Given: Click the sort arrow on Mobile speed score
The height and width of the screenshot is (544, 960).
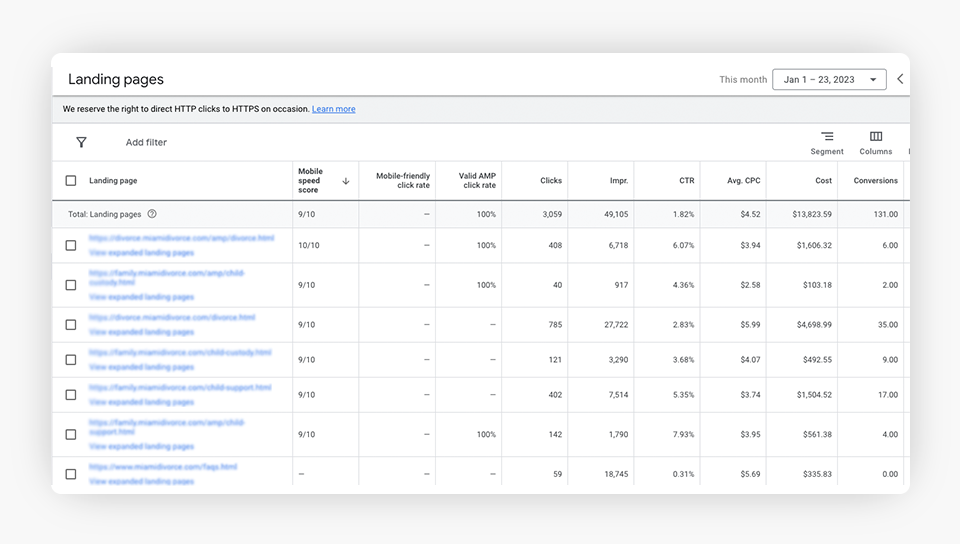Looking at the screenshot, I should 346,181.
